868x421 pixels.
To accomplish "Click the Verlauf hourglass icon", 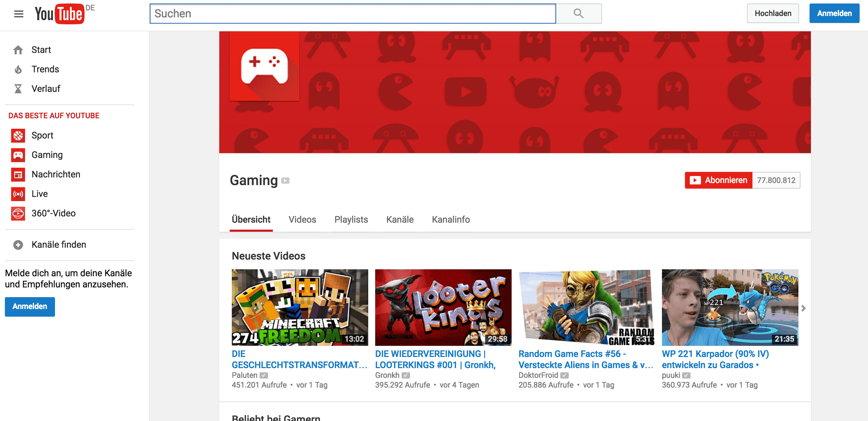I will [18, 89].
